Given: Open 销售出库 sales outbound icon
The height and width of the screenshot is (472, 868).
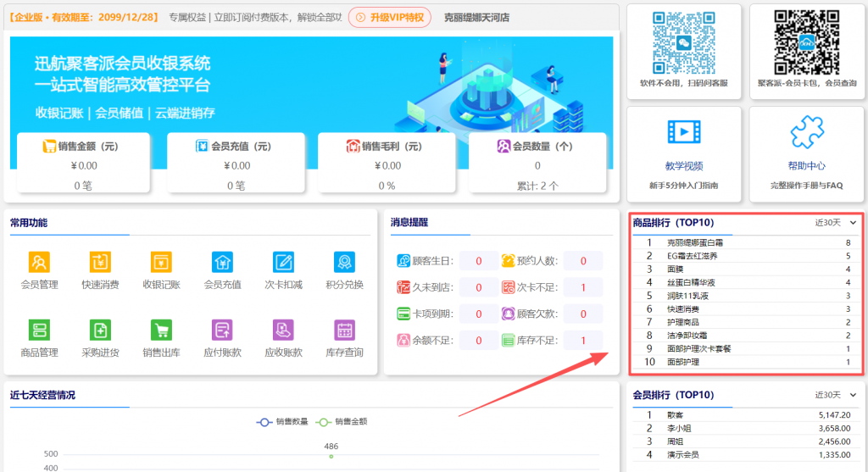Looking at the screenshot, I should [161, 330].
